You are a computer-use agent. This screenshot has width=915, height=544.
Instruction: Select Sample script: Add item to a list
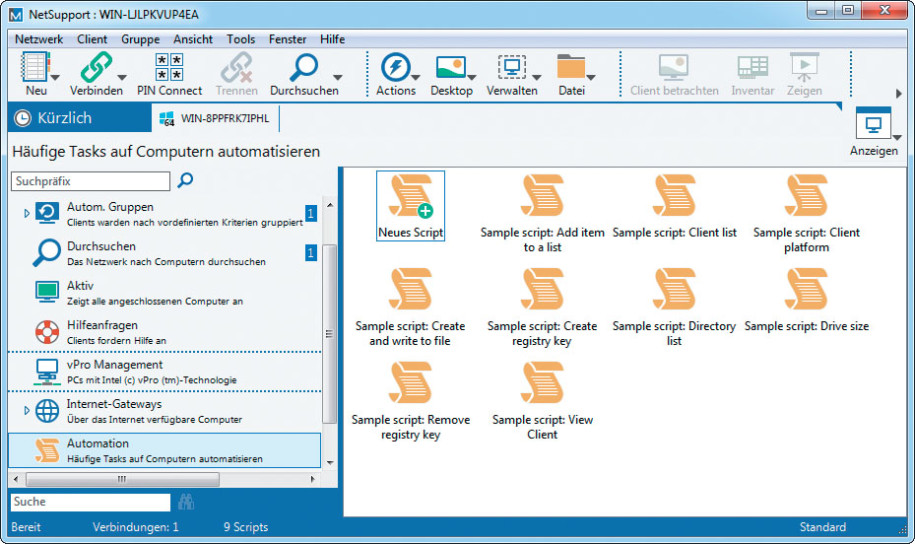pyautogui.click(x=542, y=214)
